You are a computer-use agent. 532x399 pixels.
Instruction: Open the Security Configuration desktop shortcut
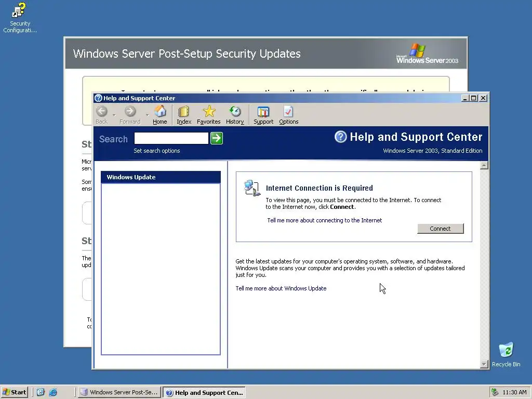[x=20, y=18]
